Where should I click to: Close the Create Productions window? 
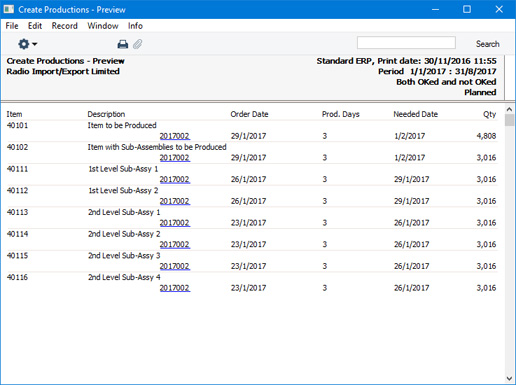pyautogui.click(x=499, y=9)
